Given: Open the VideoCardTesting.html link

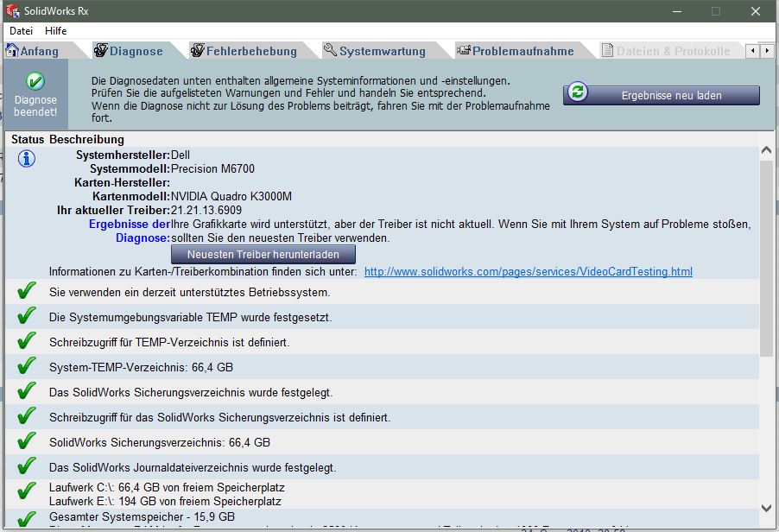Looking at the screenshot, I should (x=528, y=272).
